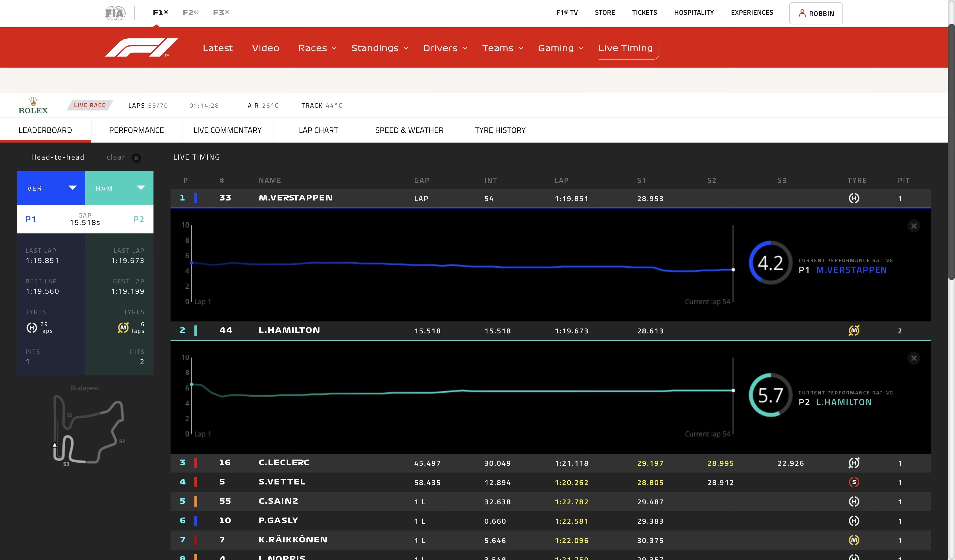
Task: Select the K.Räikkönen row
Action: pos(551,540)
